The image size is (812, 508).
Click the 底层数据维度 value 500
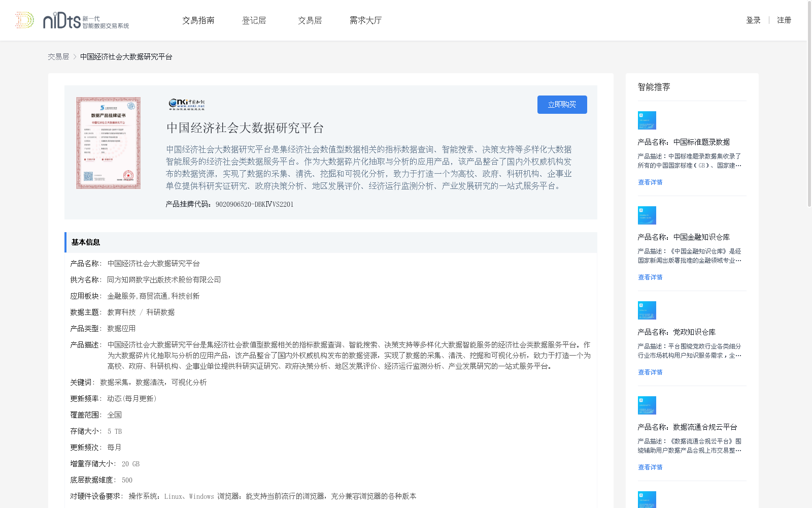click(x=127, y=480)
